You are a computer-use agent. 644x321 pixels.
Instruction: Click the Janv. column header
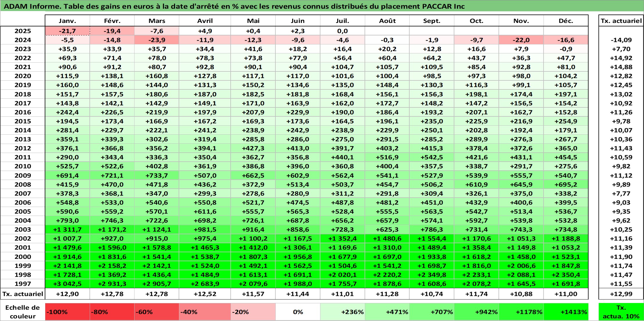(67, 21)
